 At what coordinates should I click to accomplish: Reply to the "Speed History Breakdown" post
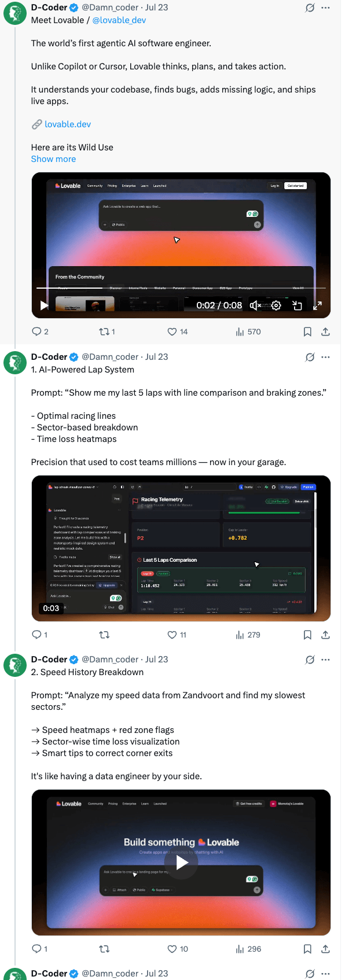(x=37, y=949)
